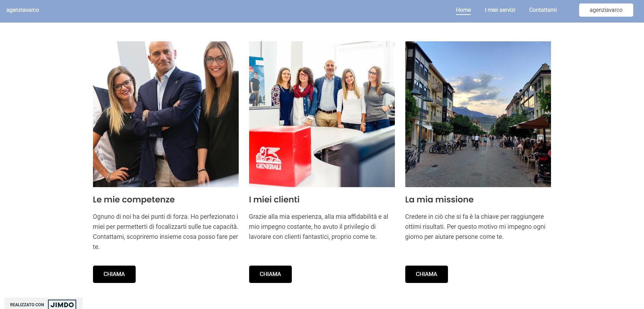Select the Le mie competenze heading

click(x=134, y=200)
